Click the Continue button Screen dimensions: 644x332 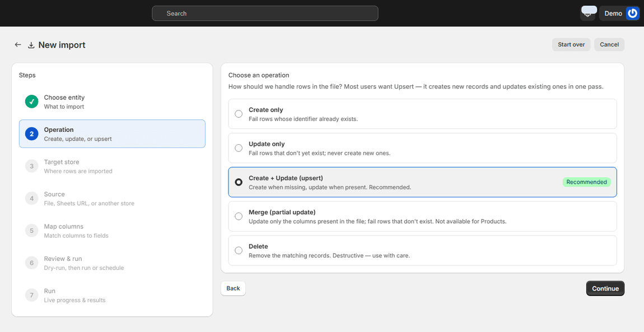[x=605, y=288]
